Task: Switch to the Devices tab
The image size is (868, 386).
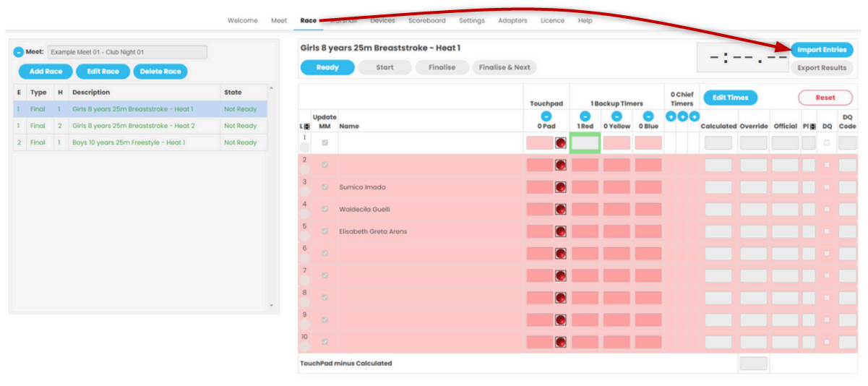Action: (x=382, y=21)
